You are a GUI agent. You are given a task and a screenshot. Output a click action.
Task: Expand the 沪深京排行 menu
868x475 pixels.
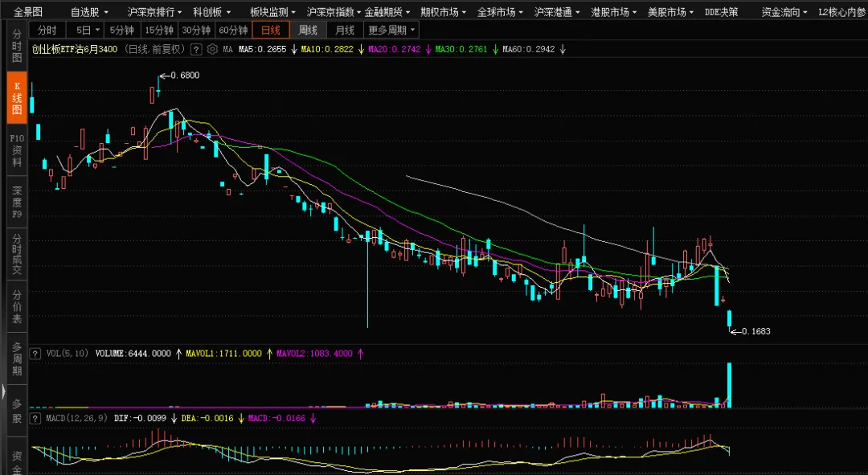(154, 11)
